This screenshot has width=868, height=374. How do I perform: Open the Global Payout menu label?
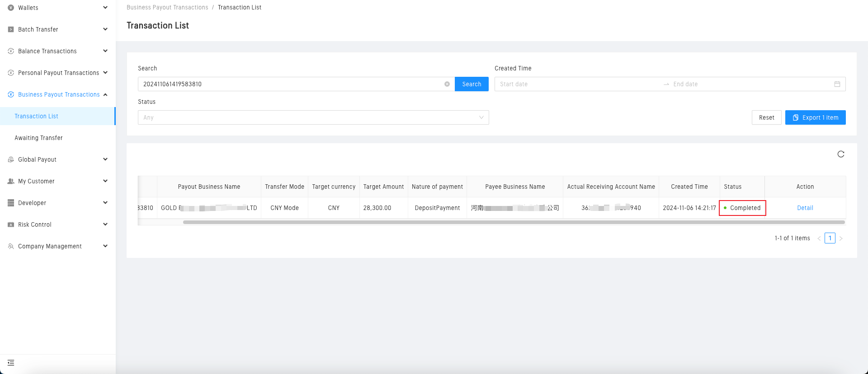pyautogui.click(x=37, y=159)
